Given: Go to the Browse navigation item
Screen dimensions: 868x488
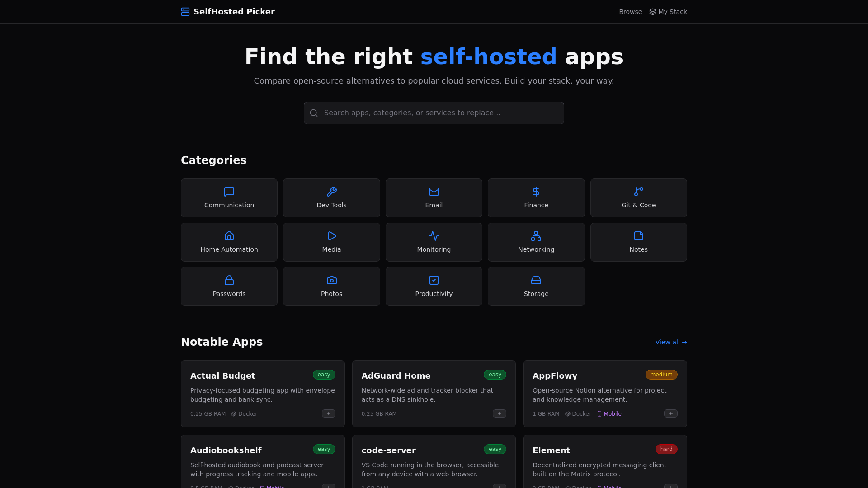Looking at the screenshot, I should (x=630, y=12).
